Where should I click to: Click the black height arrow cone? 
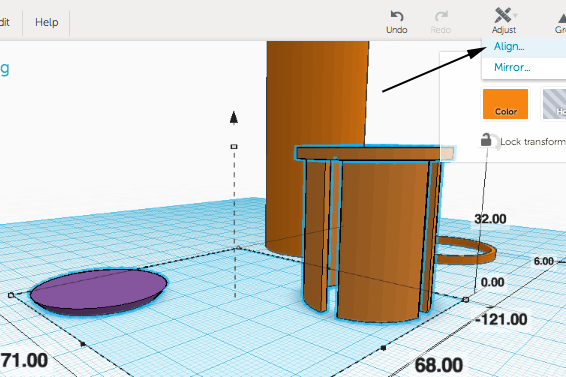[x=234, y=118]
